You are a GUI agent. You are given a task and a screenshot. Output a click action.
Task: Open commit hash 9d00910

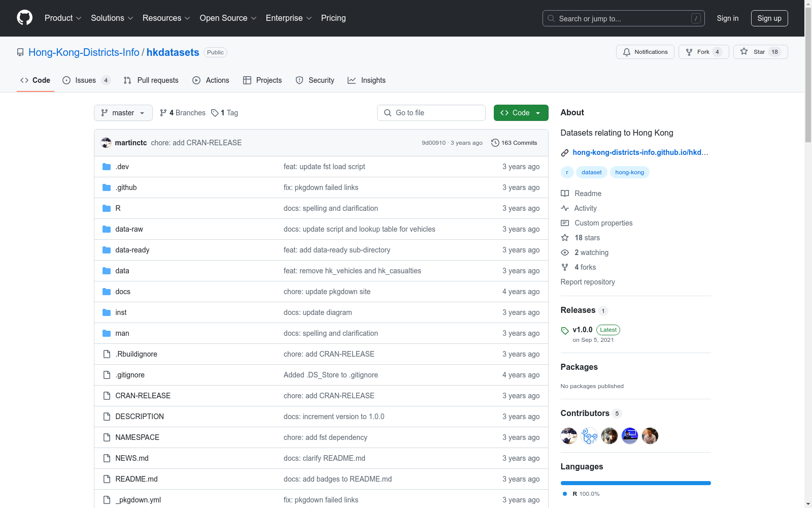coord(433,143)
